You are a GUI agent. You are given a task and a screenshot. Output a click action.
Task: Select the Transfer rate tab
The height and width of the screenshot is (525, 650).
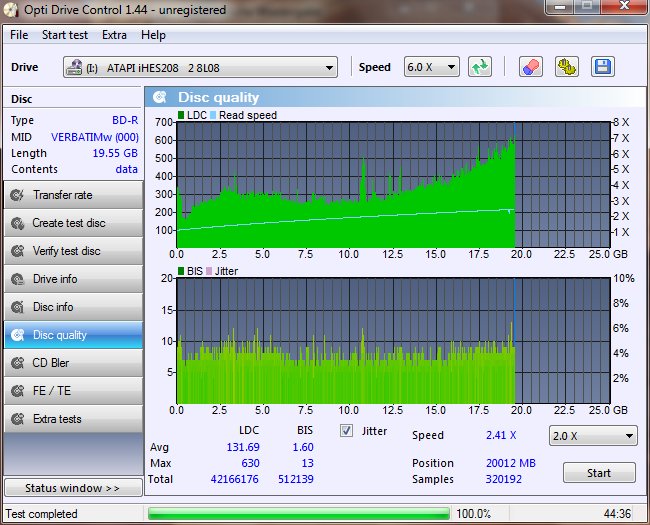point(73,195)
